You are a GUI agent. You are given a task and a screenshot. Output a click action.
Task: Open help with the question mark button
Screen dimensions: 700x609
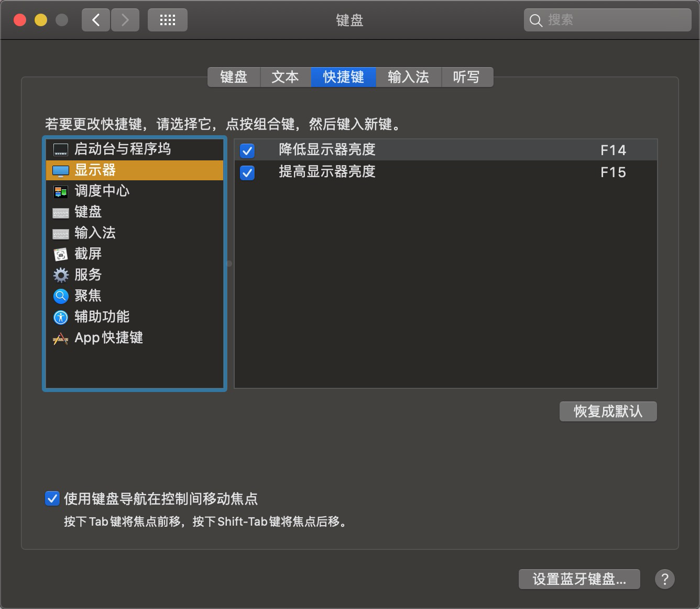coord(664,579)
